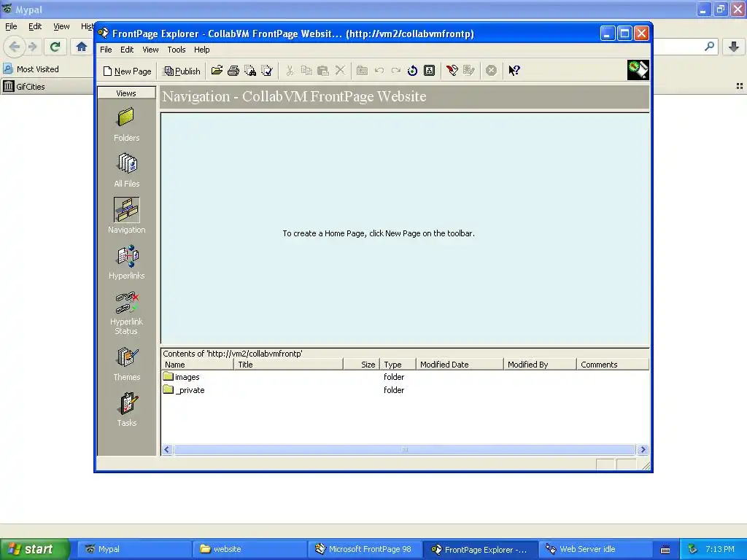The height and width of the screenshot is (560, 747).
Task: Open the File menu in FrontPage Explorer
Action: pos(106,50)
